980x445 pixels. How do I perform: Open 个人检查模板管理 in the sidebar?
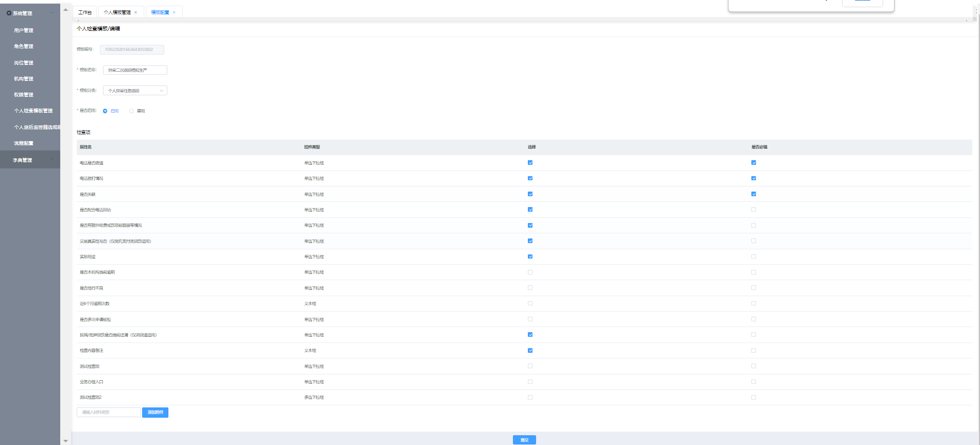[33, 111]
